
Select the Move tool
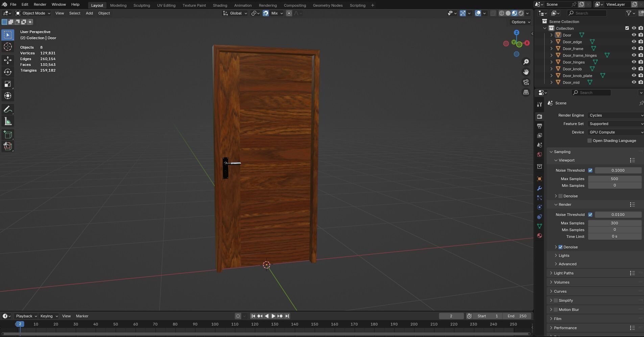coord(8,61)
